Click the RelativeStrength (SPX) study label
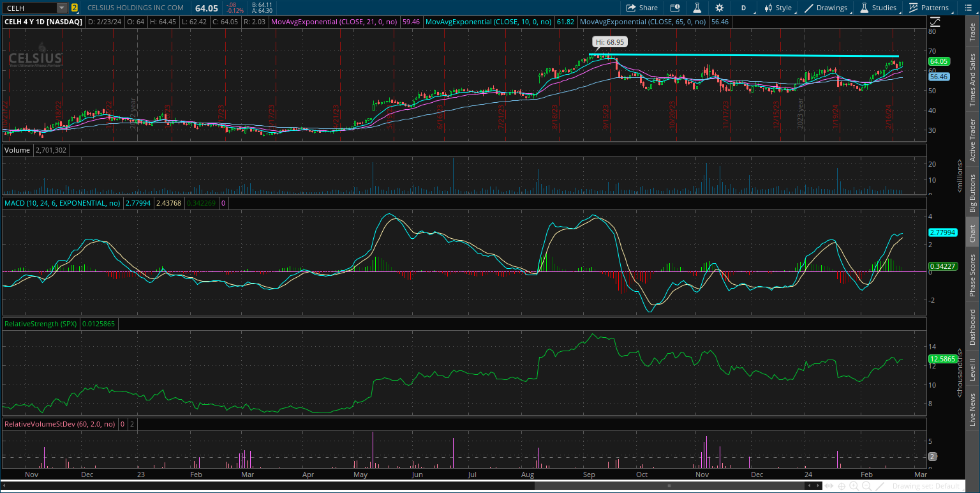 point(41,324)
